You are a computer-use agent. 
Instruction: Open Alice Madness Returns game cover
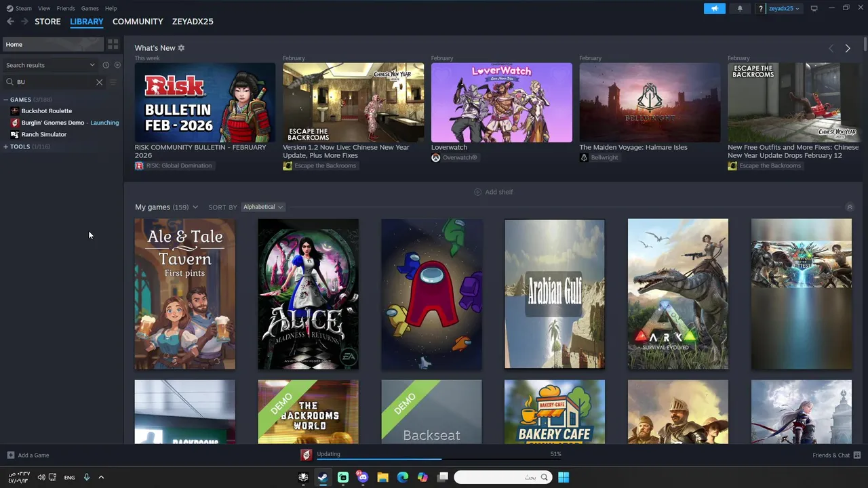pos(308,294)
